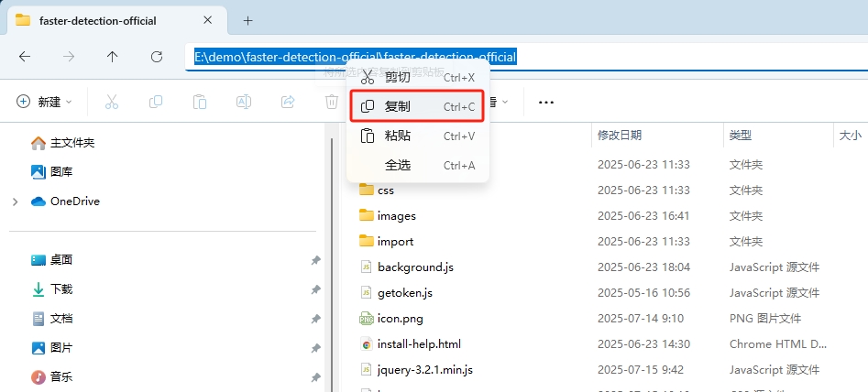868x392 pixels.
Task: Select the background.js file
Action: pyautogui.click(x=415, y=267)
